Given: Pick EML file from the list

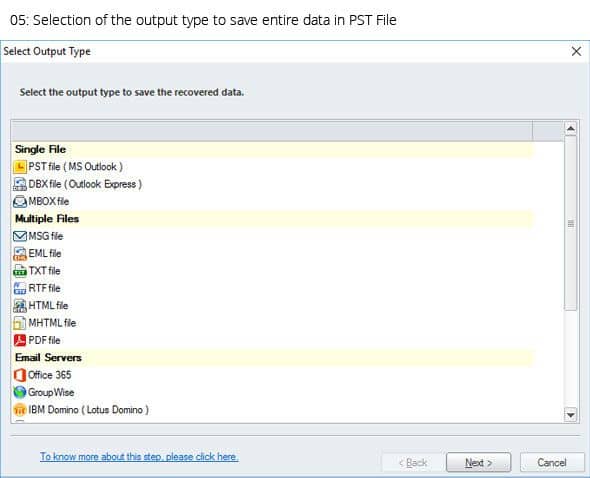Looking at the screenshot, I should [44, 254].
